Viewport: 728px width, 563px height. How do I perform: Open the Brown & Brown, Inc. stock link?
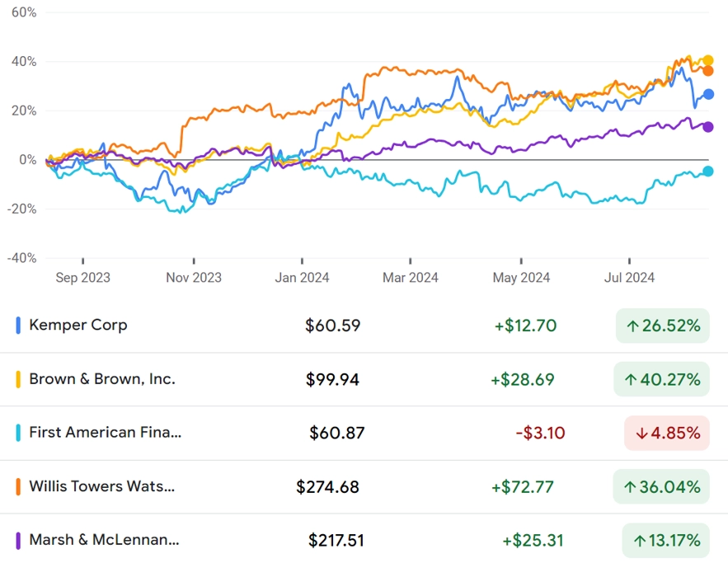click(x=102, y=378)
